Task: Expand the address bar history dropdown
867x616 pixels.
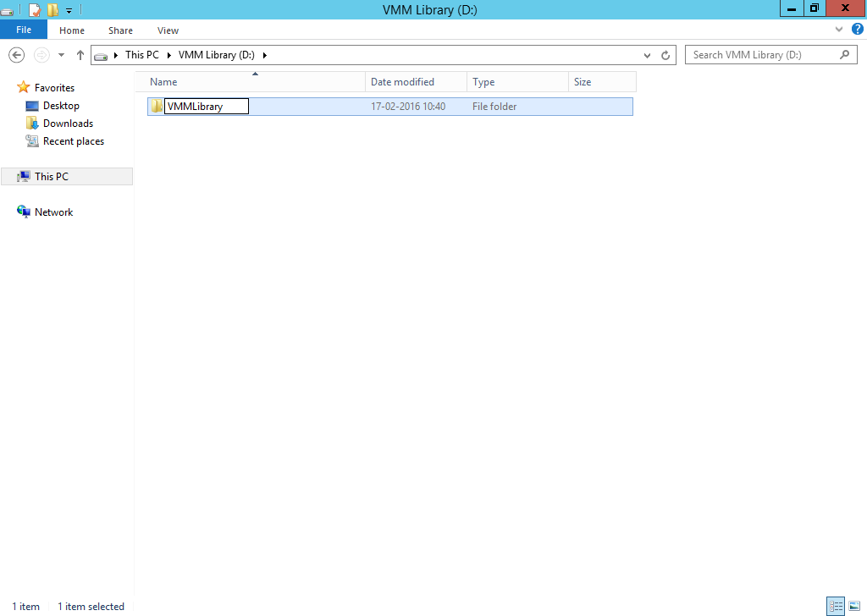Action: (x=647, y=54)
